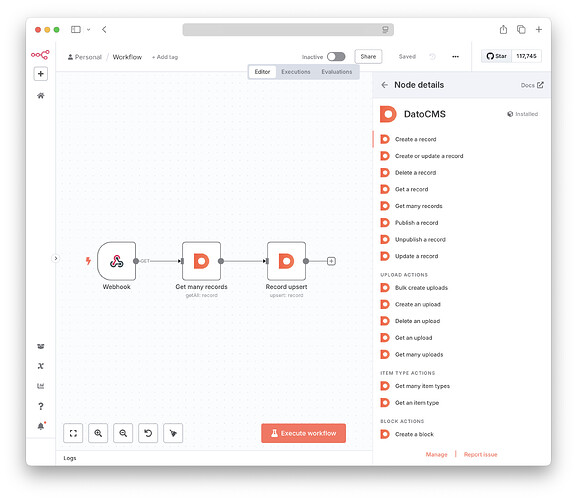
Task: Open the Docs external link
Action: [532, 85]
